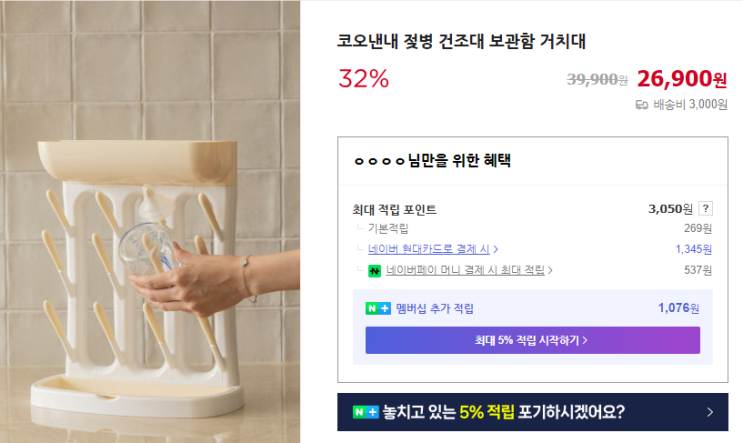Image resolution: width=743 pixels, height=443 pixels.
Task: Expand the dark banner's right arrow
Action: coord(710,412)
